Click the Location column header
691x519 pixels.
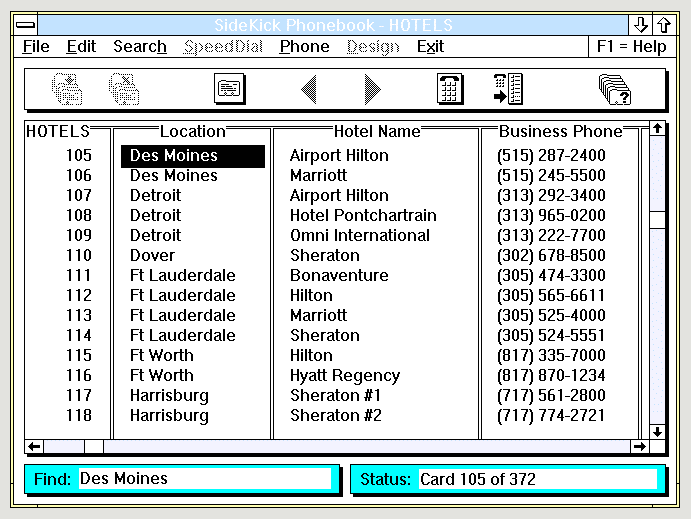[x=193, y=131]
